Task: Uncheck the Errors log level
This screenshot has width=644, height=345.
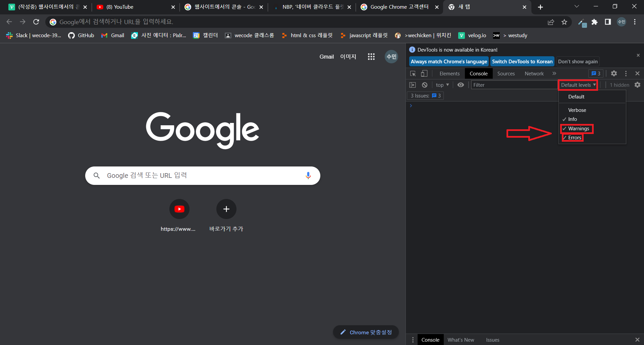Action: point(592,138)
